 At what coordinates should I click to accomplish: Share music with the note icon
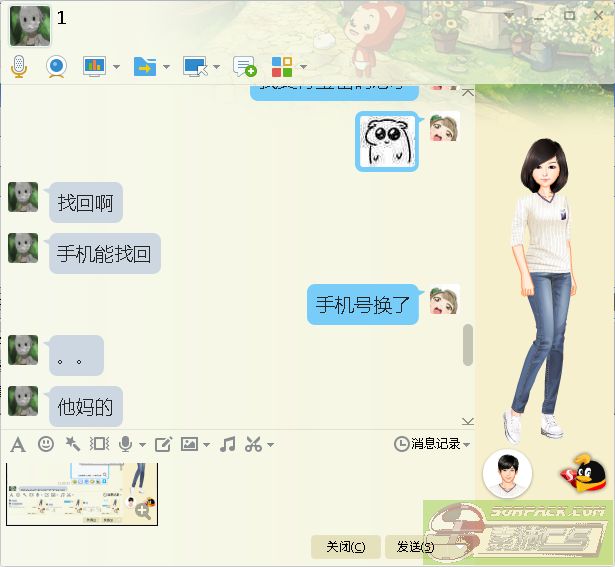pyautogui.click(x=227, y=444)
